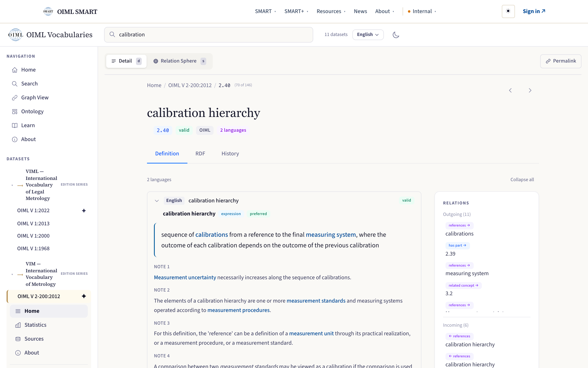
Task: Open About under OIML V 2-200:2012
Action: [49, 353]
